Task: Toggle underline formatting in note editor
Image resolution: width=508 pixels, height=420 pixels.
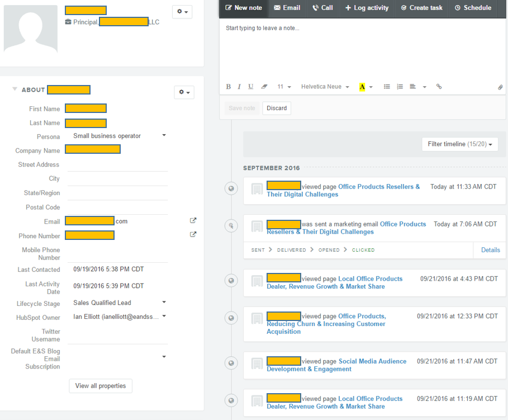Action: (x=250, y=87)
